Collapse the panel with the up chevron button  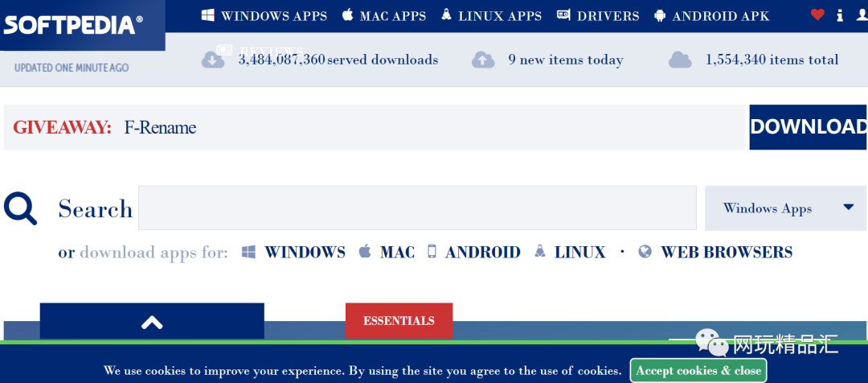tap(152, 321)
